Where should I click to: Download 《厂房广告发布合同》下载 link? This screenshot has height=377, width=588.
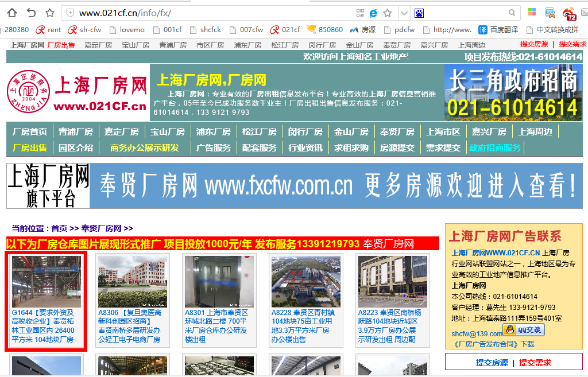point(493,344)
